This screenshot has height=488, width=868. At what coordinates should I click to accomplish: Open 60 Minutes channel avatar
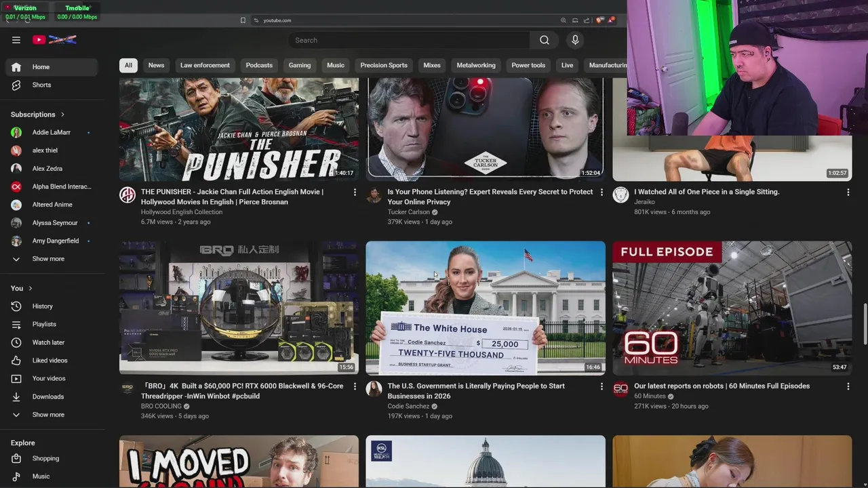[620, 389]
